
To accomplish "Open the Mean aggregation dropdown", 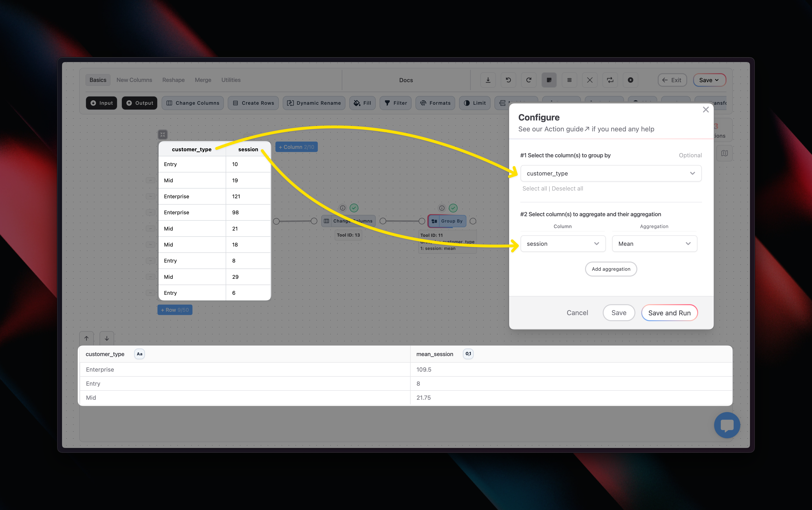I will tap(654, 244).
